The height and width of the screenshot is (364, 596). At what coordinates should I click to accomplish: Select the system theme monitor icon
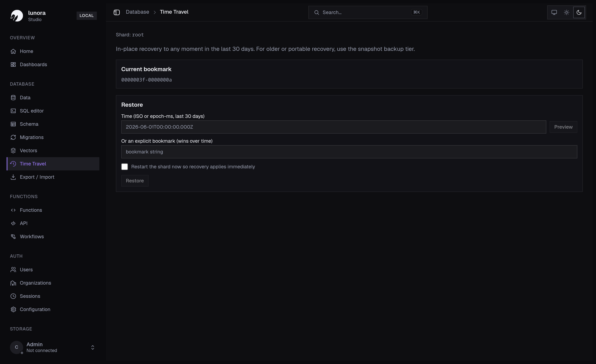pyautogui.click(x=554, y=12)
